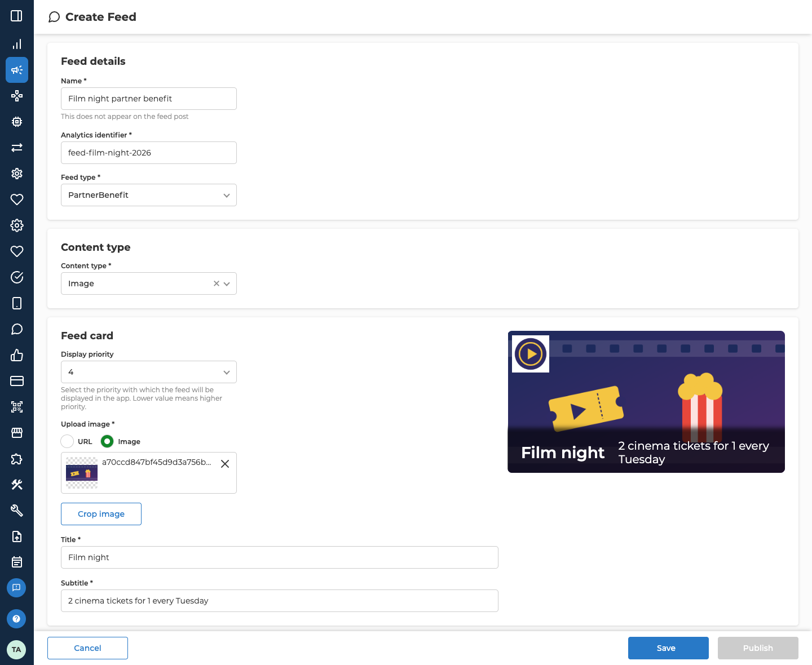Edit the Title field containing Film night
This screenshot has height=665, width=812.
click(280, 557)
